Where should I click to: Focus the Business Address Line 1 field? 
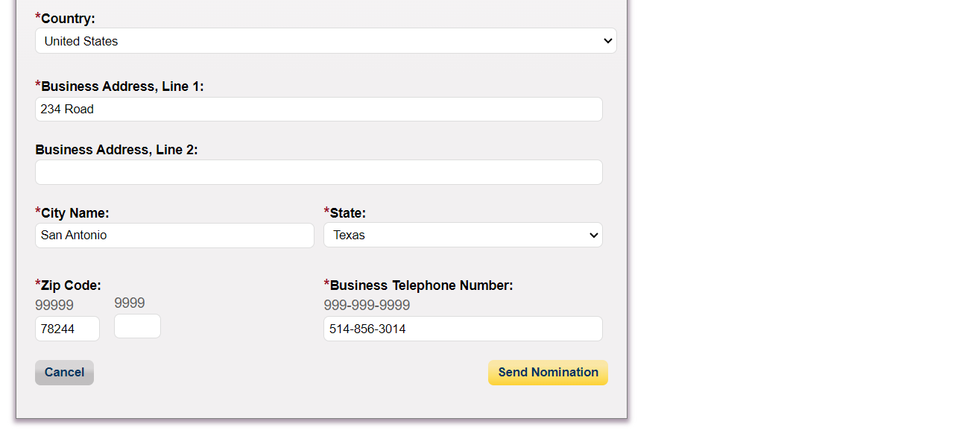click(318, 109)
